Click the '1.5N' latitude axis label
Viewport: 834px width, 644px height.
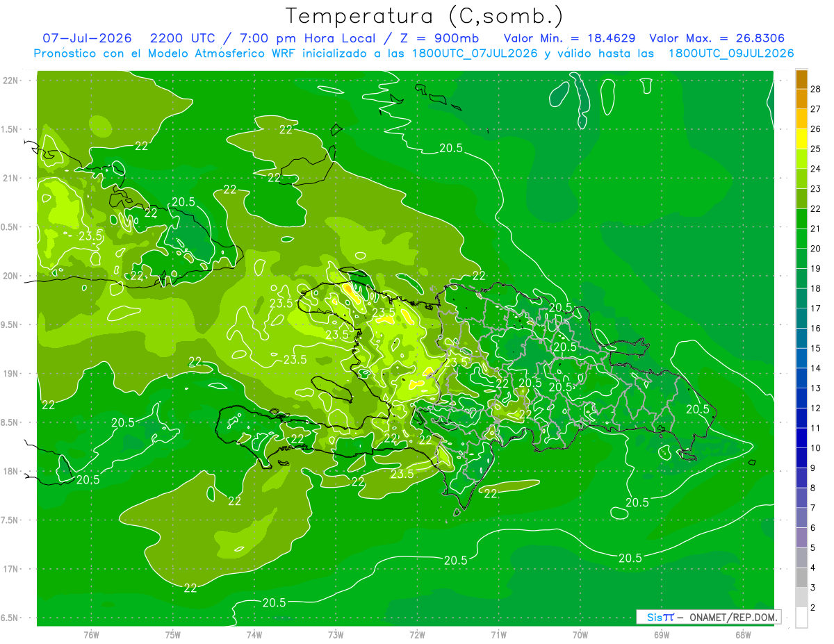coord(10,129)
